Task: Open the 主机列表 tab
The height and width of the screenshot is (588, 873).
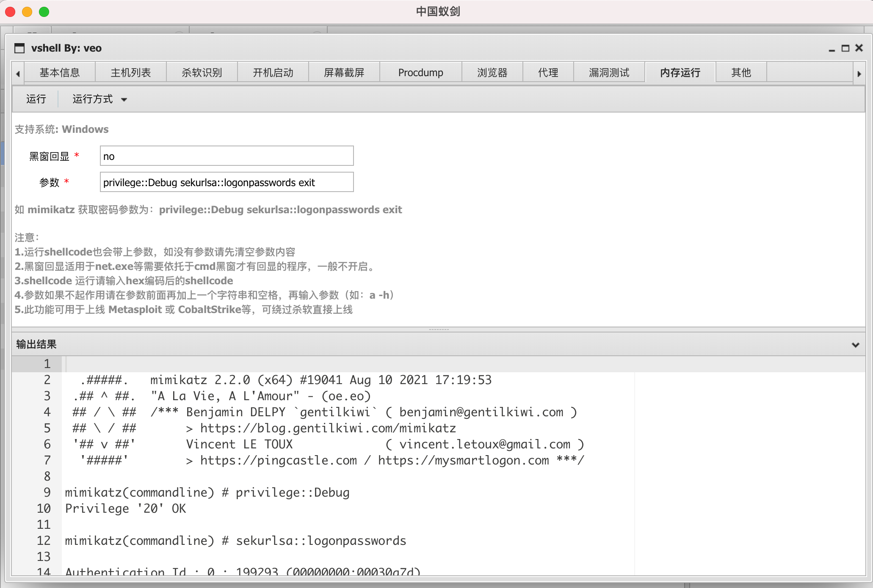Action: pyautogui.click(x=131, y=73)
